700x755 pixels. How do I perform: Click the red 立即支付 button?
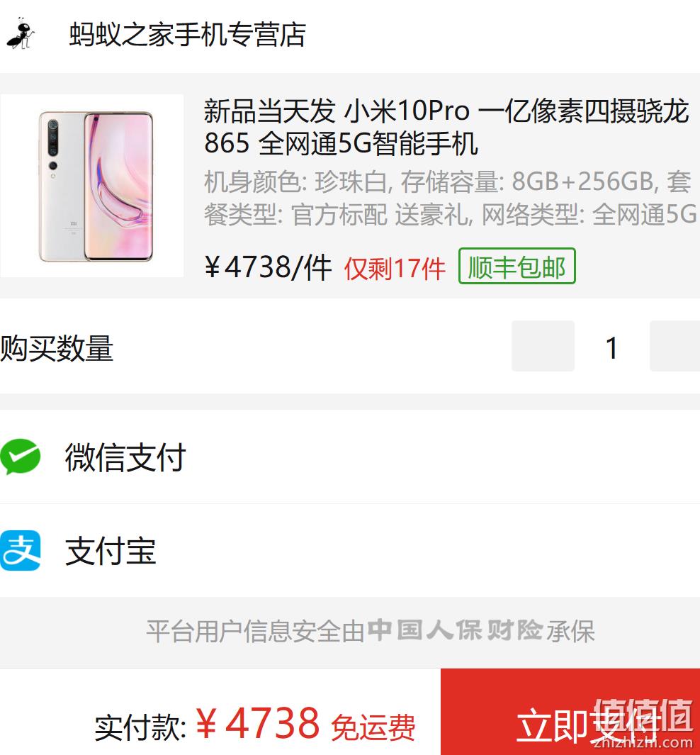[570, 712]
